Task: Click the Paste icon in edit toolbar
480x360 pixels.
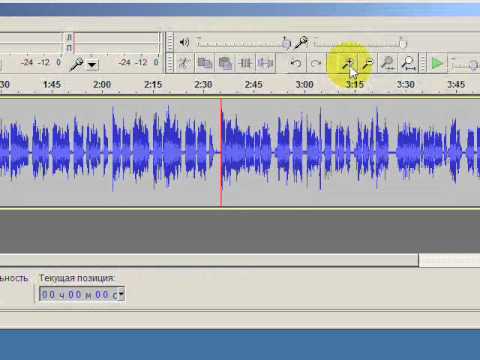Action: 225,63
